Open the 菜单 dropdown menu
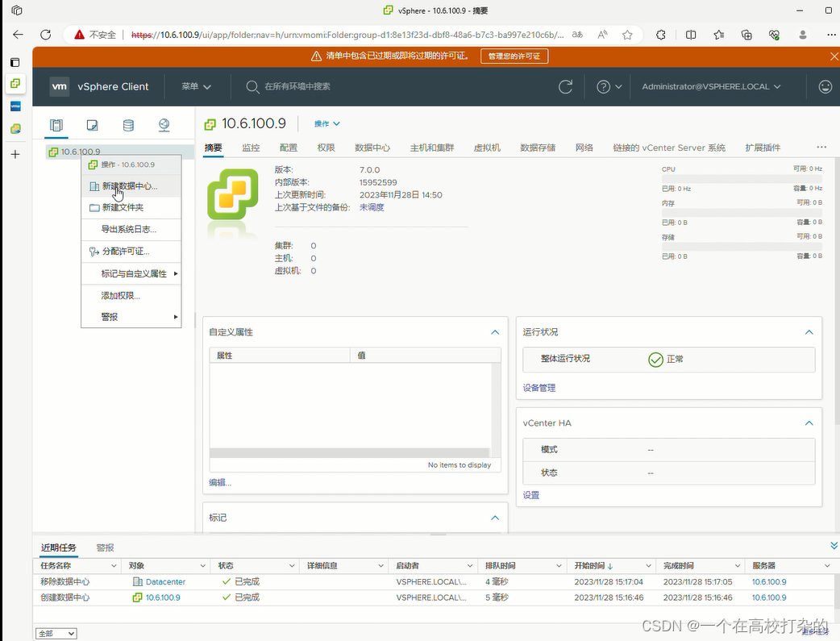 pos(196,86)
